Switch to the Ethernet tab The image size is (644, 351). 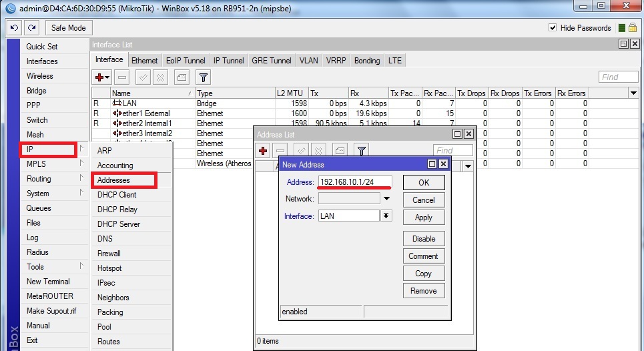(145, 60)
